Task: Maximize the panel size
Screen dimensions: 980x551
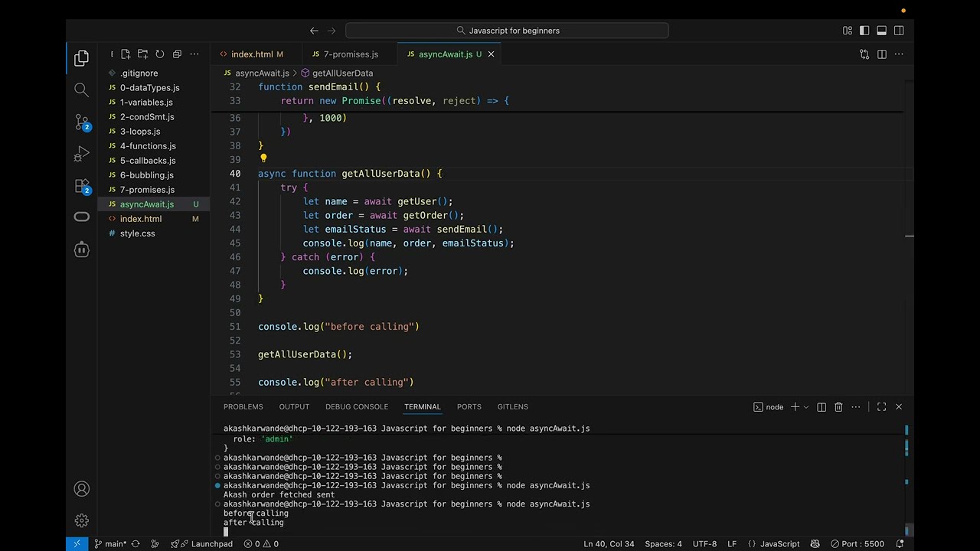Action: (881, 407)
